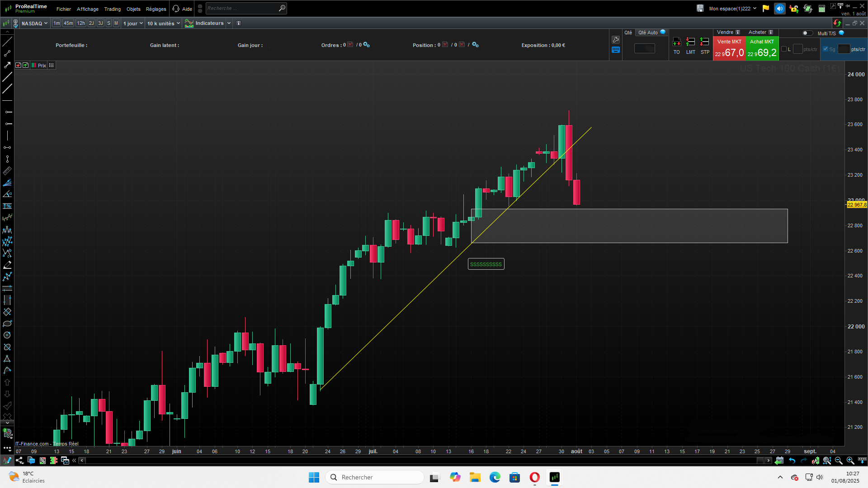This screenshot has width=868, height=488.
Task: Click the blue keyboard icon
Action: pos(615,50)
